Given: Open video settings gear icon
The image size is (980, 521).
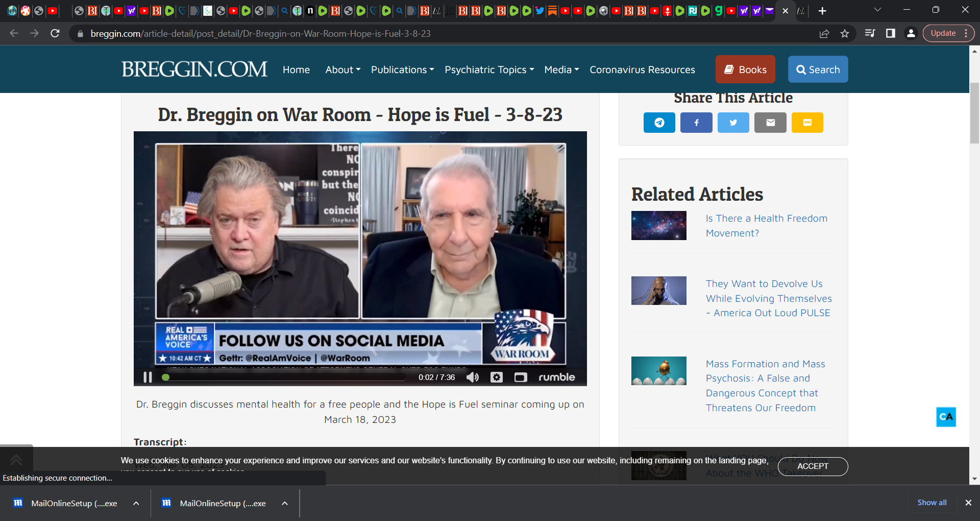Looking at the screenshot, I should pyautogui.click(x=497, y=377).
